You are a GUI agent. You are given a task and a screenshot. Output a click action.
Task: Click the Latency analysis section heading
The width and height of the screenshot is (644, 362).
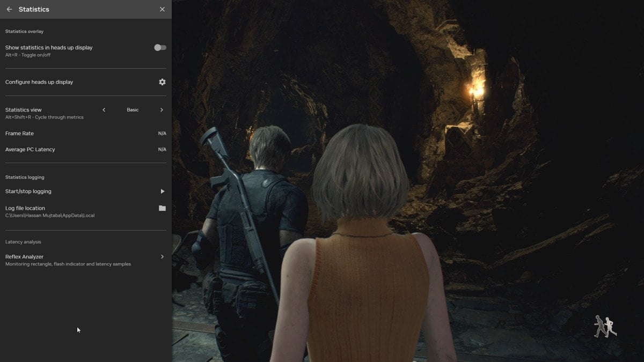coord(23,242)
